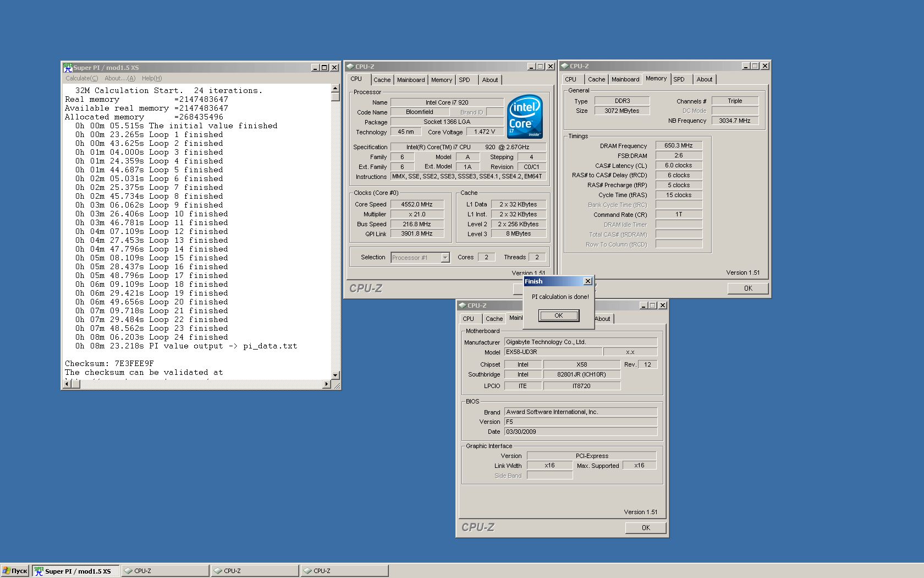The width and height of the screenshot is (924, 578).
Task: Click the BIOS date field 03/30/2009
Action: click(581, 432)
